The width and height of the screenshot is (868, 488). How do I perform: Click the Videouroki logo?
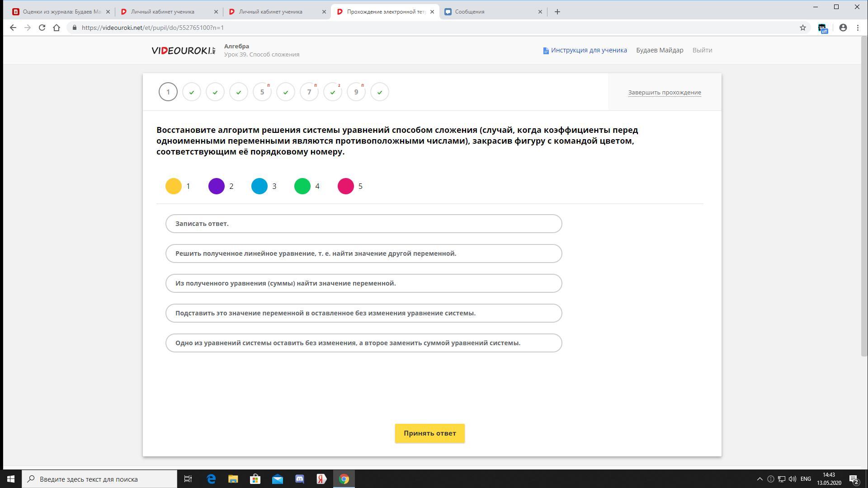tap(183, 50)
